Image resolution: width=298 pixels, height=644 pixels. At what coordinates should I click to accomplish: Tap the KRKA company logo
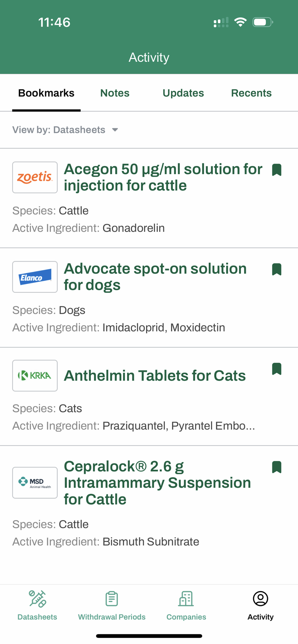click(35, 375)
